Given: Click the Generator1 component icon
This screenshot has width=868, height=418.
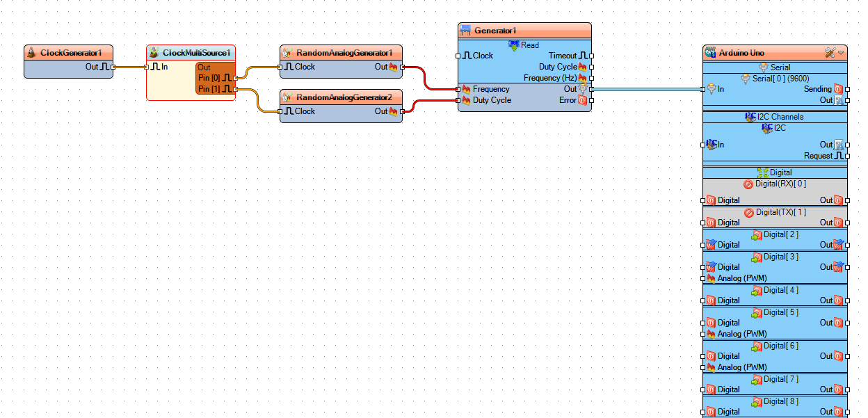Looking at the screenshot, I should click(465, 31).
